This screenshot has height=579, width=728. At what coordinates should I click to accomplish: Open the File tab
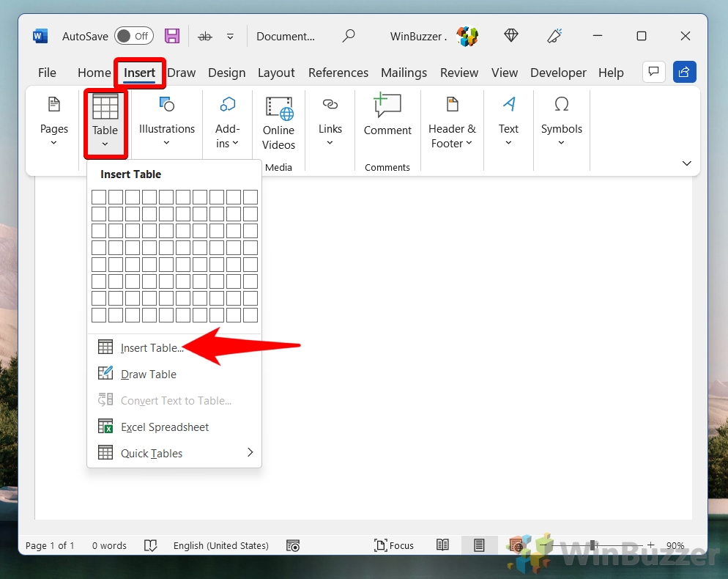coord(47,73)
